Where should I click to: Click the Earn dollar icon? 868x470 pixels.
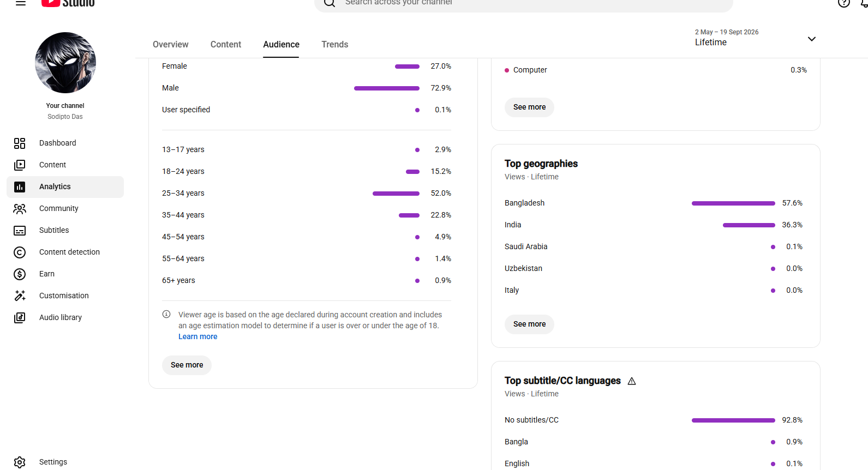click(x=20, y=274)
